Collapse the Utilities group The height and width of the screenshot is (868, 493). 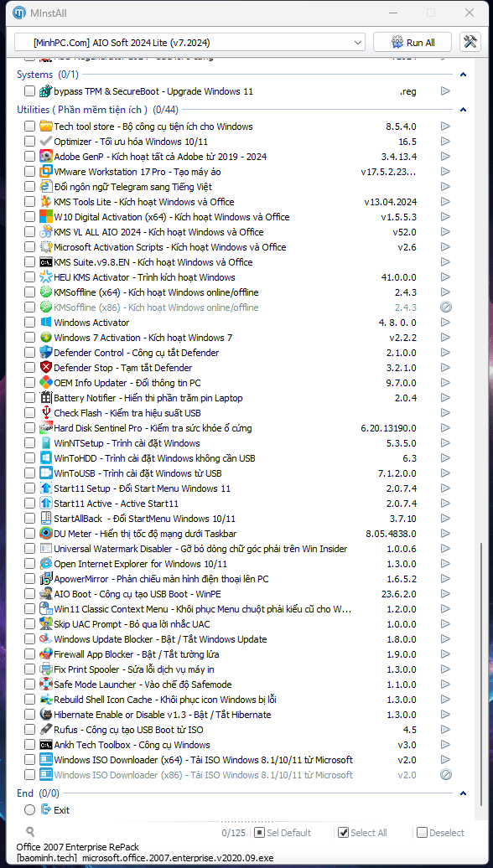tap(464, 110)
